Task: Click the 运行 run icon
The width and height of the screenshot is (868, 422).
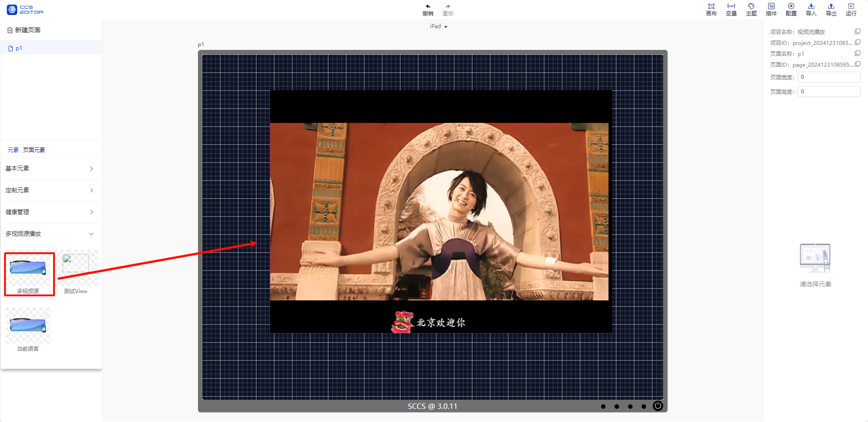Action: [851, 10]
